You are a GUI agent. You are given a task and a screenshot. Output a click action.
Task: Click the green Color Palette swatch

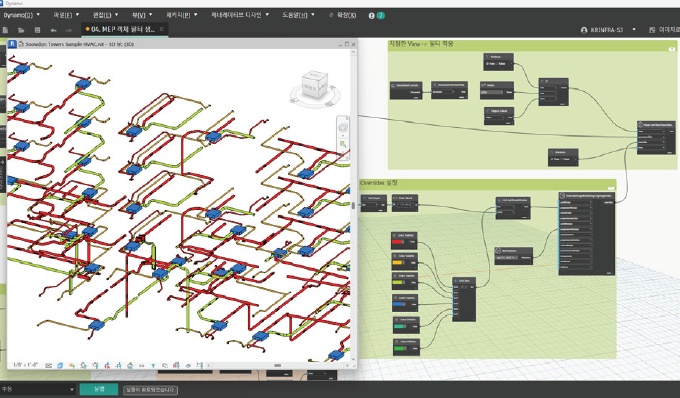pos(399,348)
